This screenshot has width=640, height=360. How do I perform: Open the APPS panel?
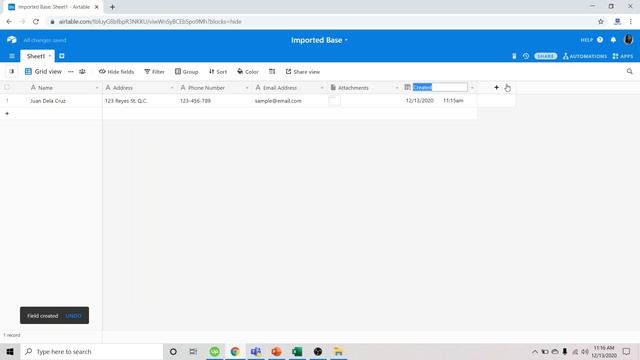click(622, 56)
